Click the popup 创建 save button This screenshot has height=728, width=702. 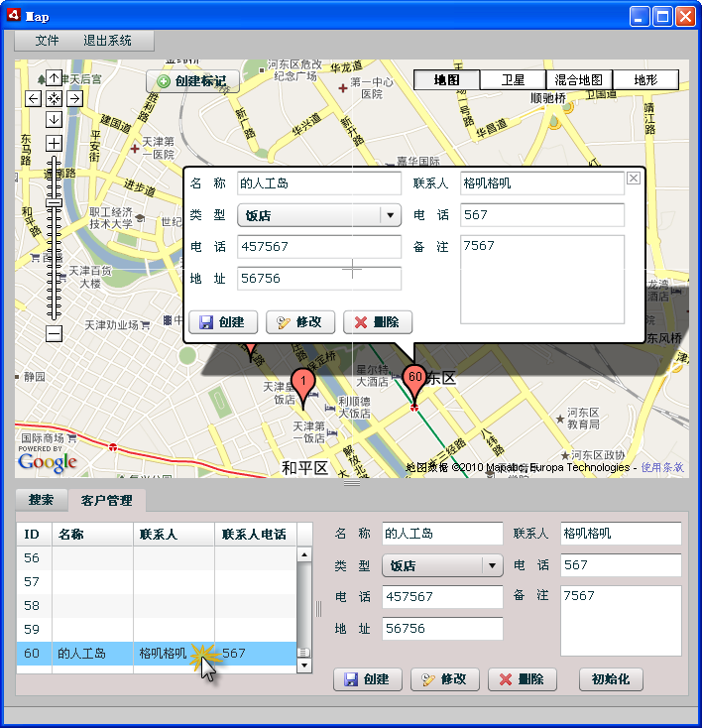223,322
